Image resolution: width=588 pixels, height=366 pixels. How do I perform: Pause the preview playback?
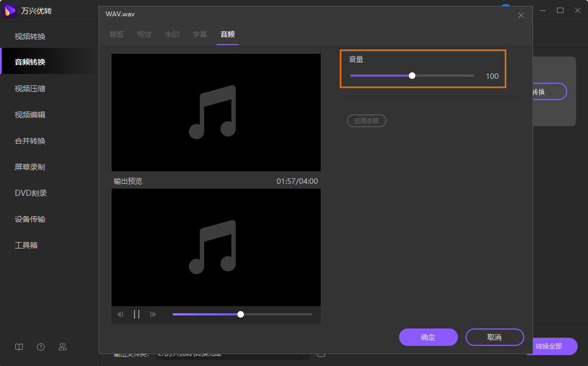[137, 314]
